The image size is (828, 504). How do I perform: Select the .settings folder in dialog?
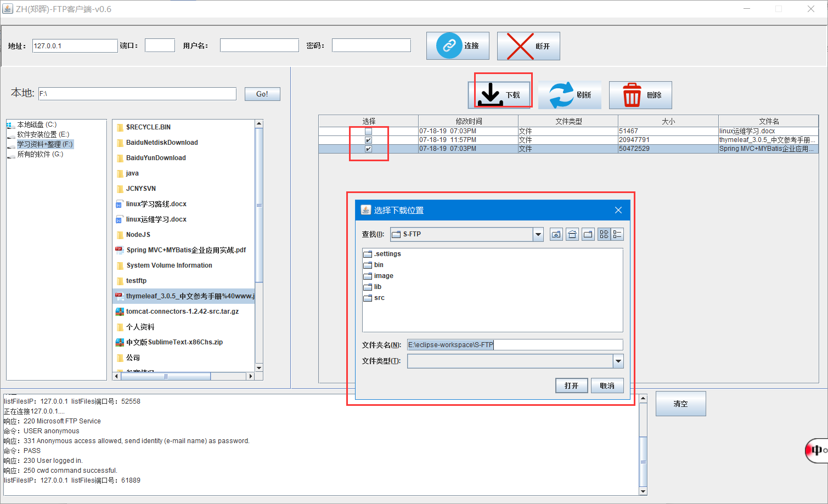(382, 254)
